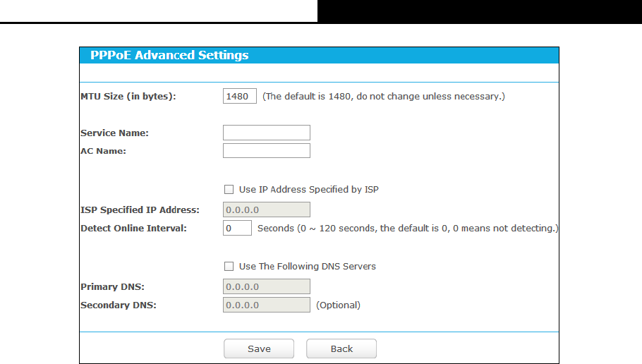Select the AC Name text field

pyautogui.click(x=266, y=150)
